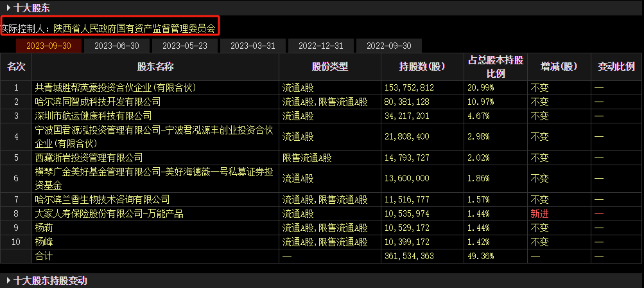Collapse the 十大股东 section triangle
This screenshot has width=644, height=288.
[x=8, y=8]
